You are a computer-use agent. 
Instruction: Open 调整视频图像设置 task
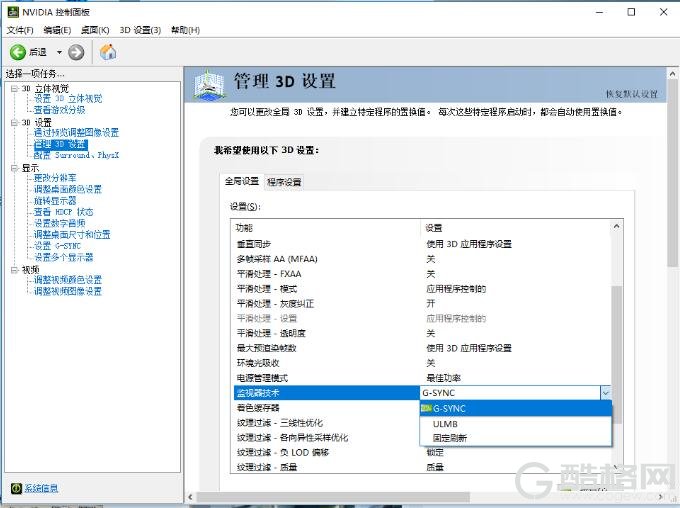pyautogui.click(x=68, y=291)
